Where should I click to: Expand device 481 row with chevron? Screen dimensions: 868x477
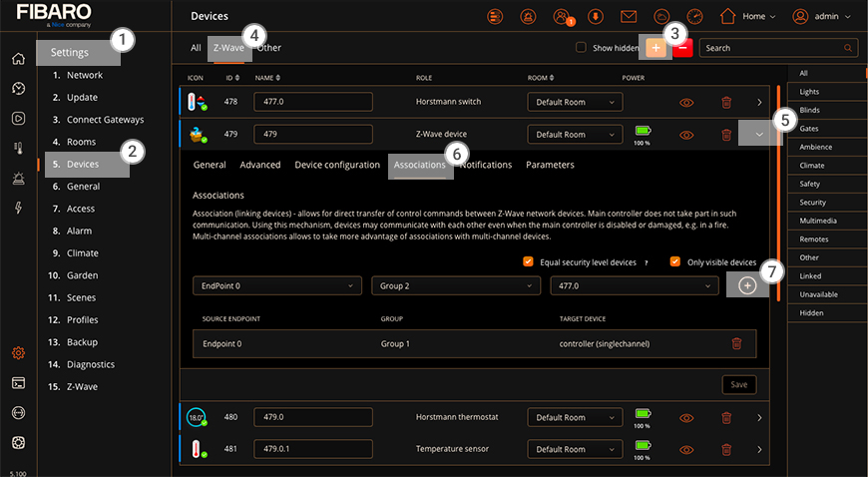(x=759, y=449)
